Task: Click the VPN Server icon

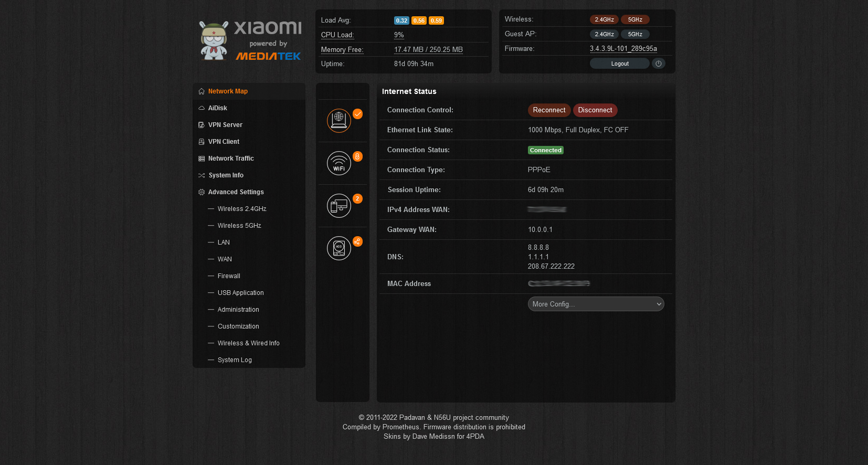Action: coord(202,125)
